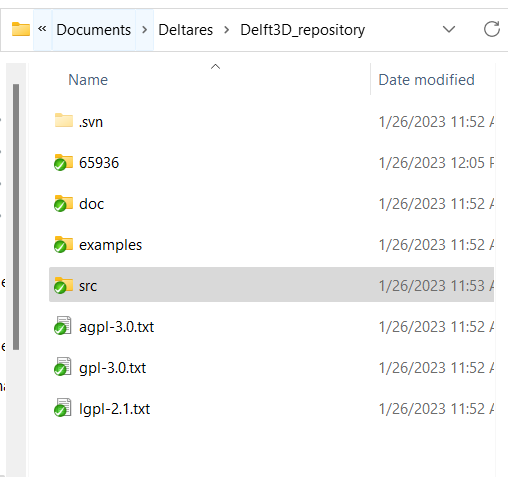Select the gpl-3.0.txt file name
This screenshot has width=508, height=477.
point(112,368)
